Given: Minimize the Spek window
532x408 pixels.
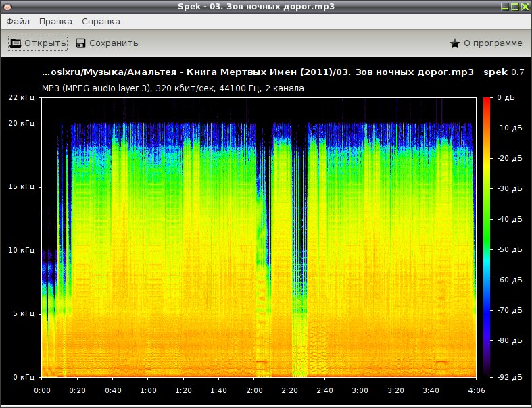Looking at the screenshot, I should (x=504, y=7).
